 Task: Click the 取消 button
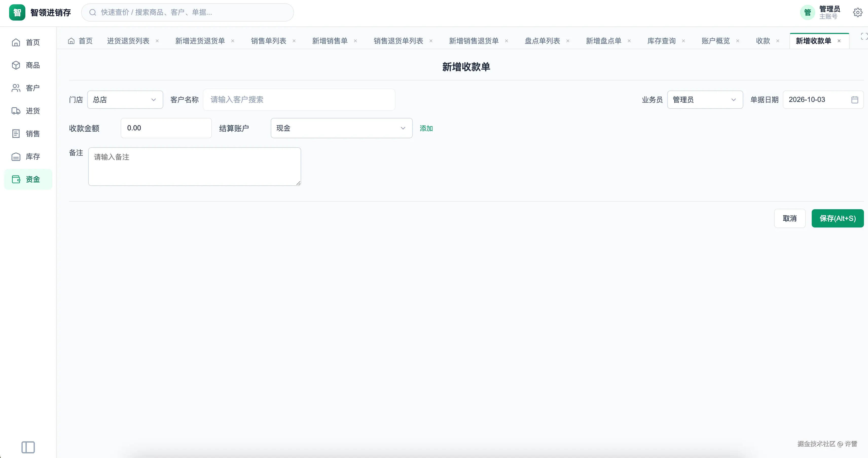pos(789,218)
